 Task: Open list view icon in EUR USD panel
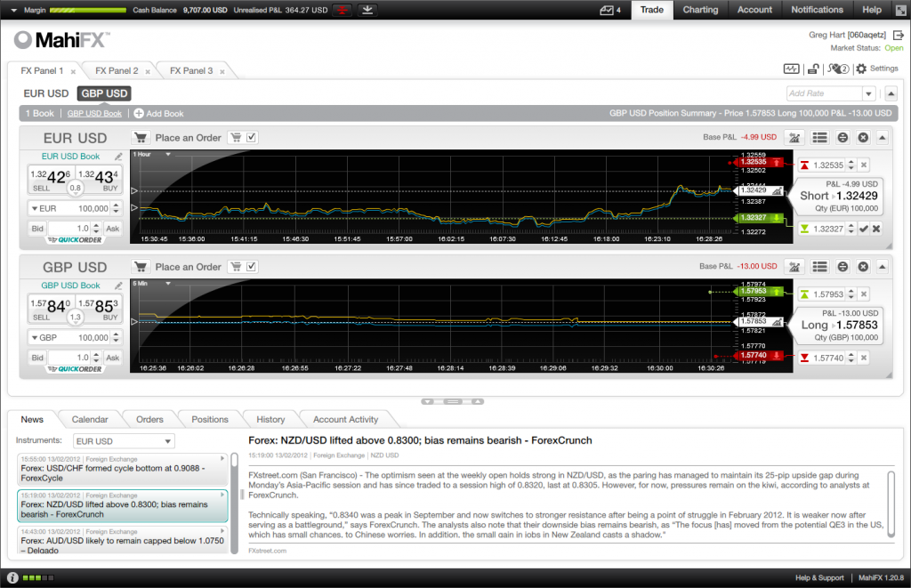(819, 137)
